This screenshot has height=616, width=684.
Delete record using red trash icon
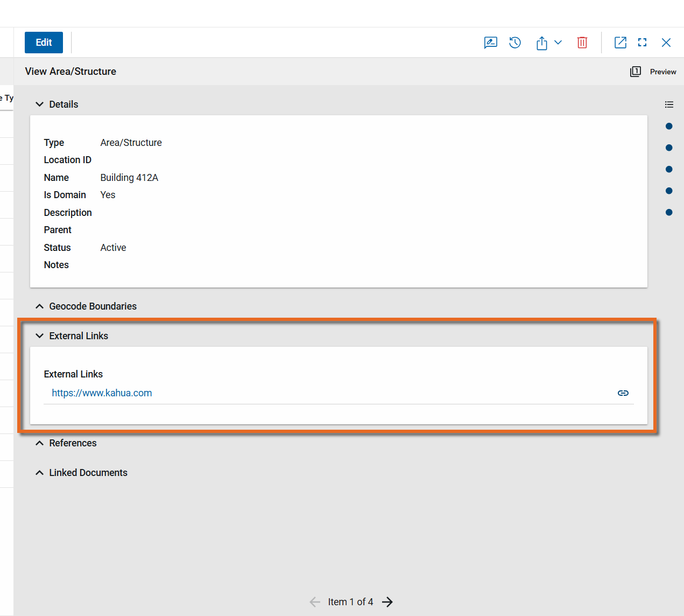582,43
